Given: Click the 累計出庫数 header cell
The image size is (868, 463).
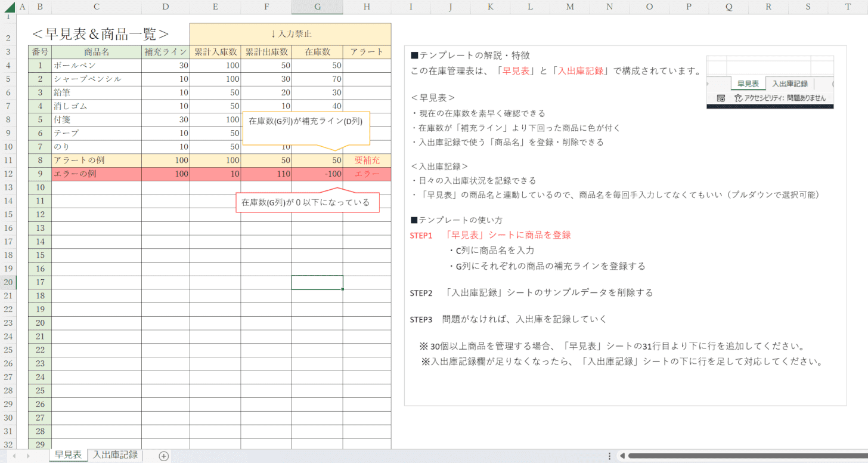Looking at the screenshot, I should 266,52.
